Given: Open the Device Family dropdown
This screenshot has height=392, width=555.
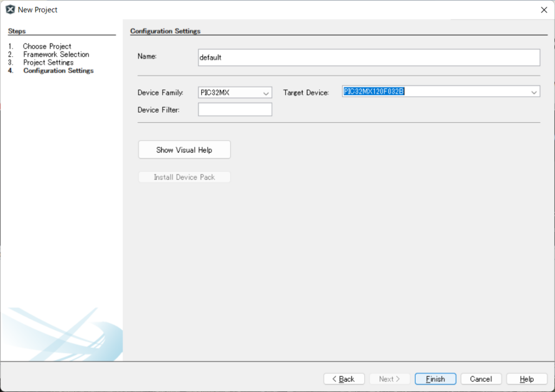Looking at the screenshot, I should (235, 93).
